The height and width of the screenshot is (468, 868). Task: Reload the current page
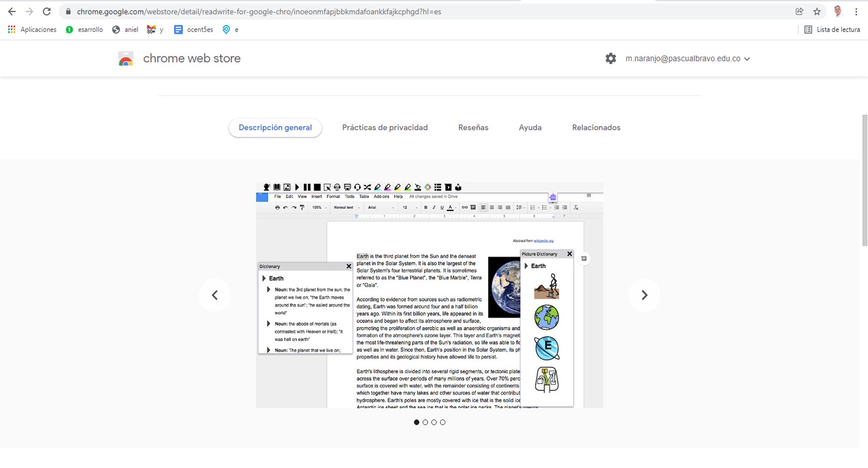pyautogui.click(x=47, y=11)
